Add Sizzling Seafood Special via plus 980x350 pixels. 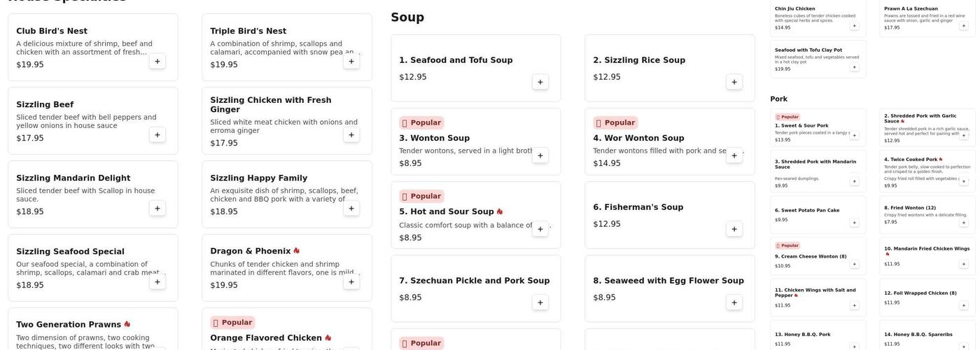click(x=157, y=281)
